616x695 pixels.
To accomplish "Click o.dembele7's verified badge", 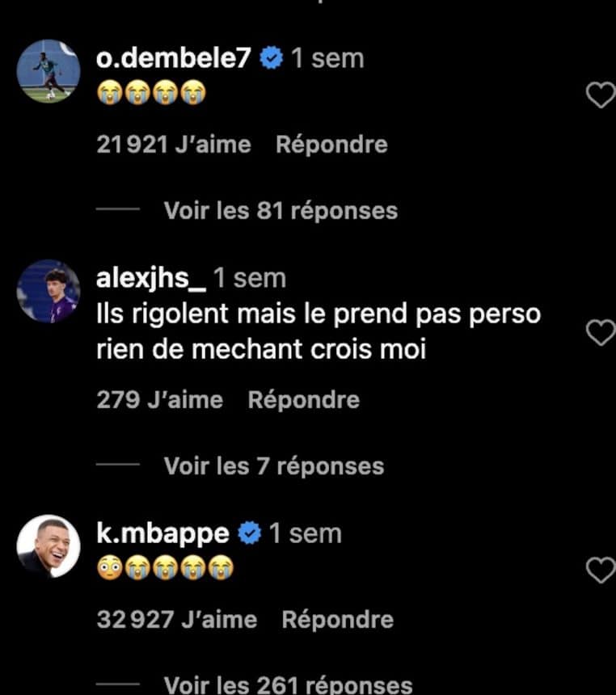I will pyautogui.click(x=272, y=58).
